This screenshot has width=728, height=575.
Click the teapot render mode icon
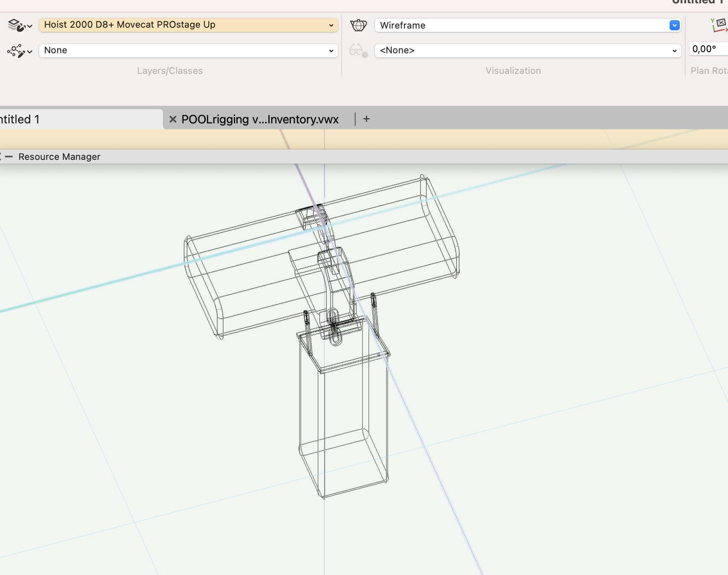click(x=359, y=25)
